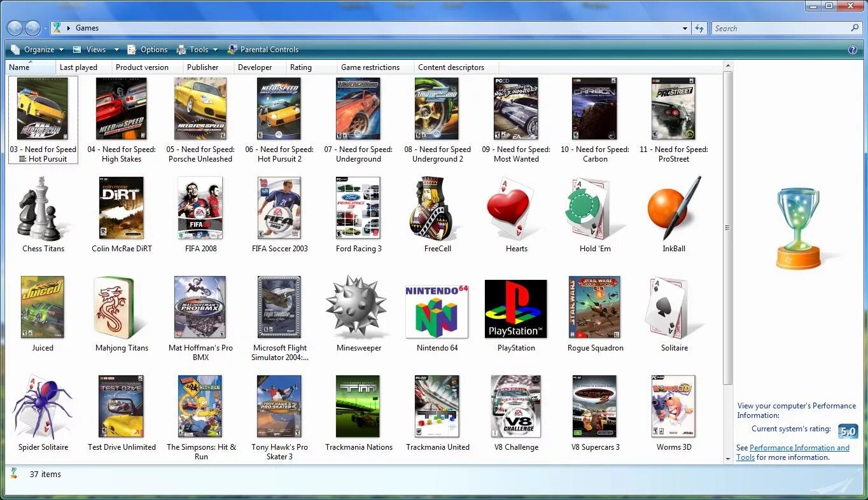This screenshot has height=500, width=868.
Task: Select Need for Speed: Hot Pursuit 2 icon
Action: click(279, 109)
